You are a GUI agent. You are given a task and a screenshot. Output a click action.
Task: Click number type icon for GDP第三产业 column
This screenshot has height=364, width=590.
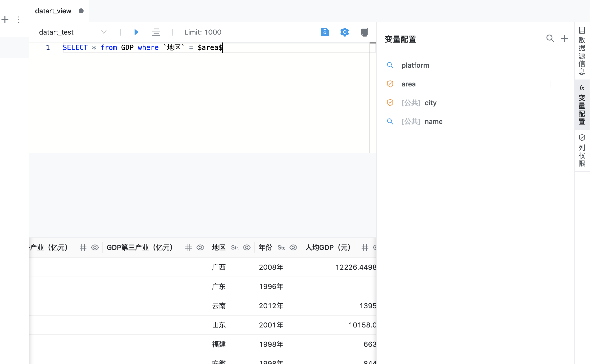point(188,247)
